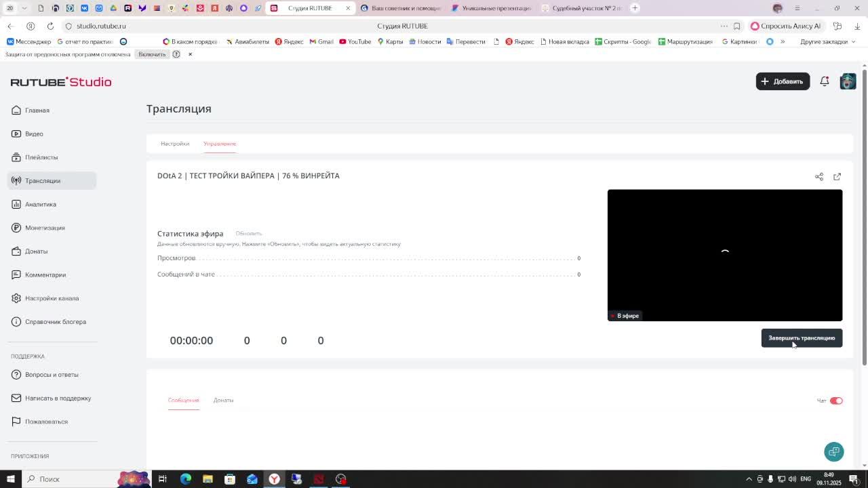The height and width of the screenshot is (488, 868).
Task: Switch to the Управление tab
Action: coord(220,144)
